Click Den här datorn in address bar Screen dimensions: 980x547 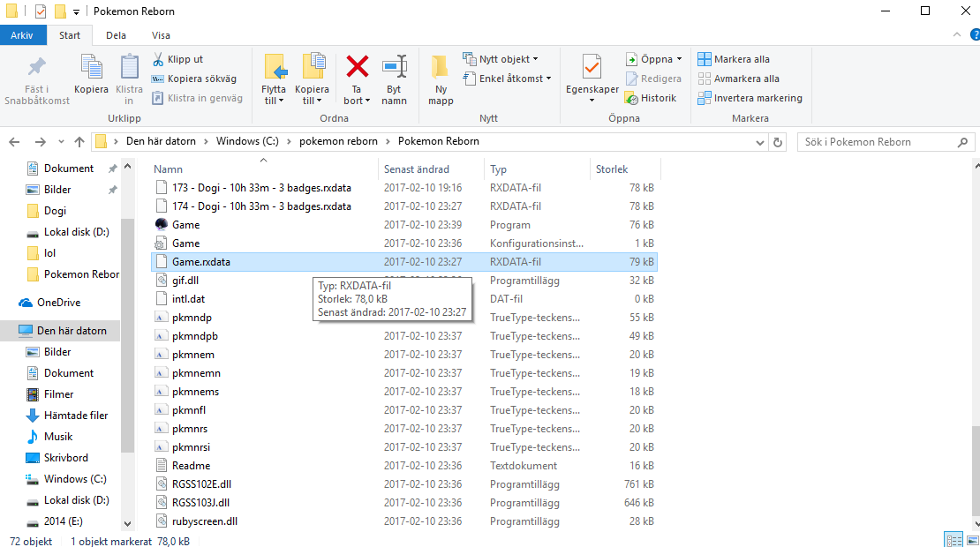point(161,141)
